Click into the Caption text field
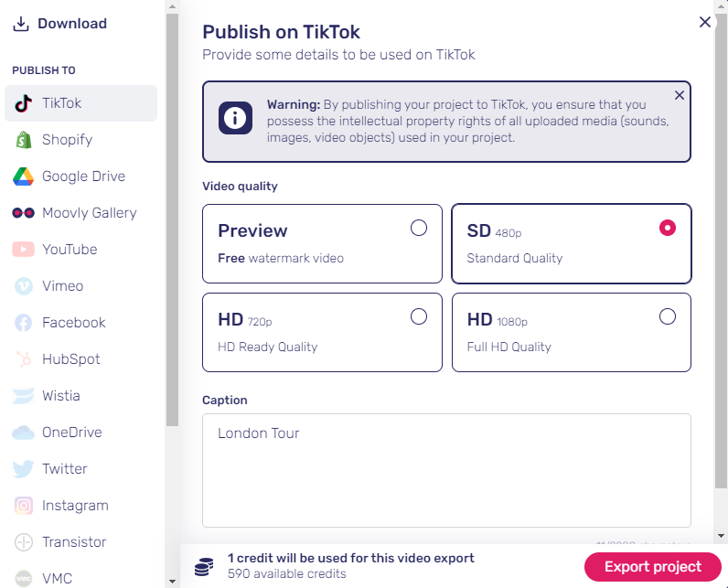The height and width of the screenshot is (588, 728). pos(446,471)
